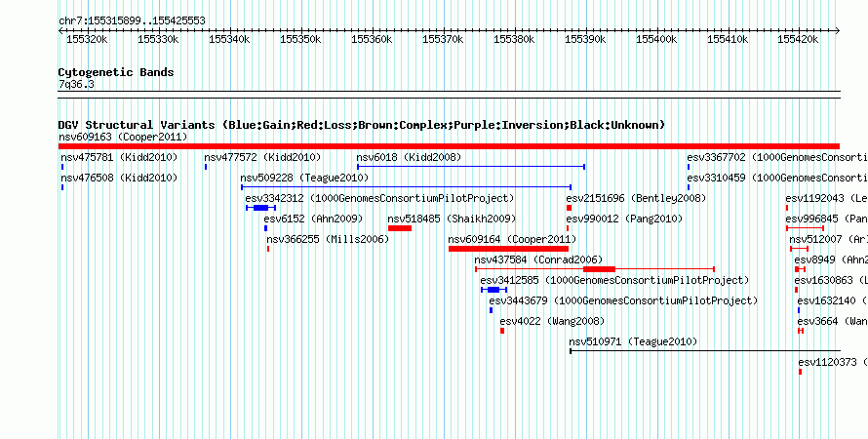The image size is (868, 439).
Task: Select esv6152 (Ahn2009) label
Action: [x=313, y=219]
